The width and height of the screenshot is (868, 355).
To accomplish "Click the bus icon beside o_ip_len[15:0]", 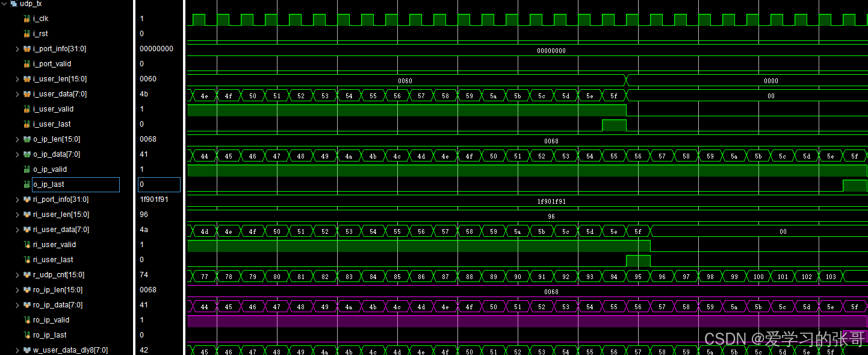I will click(x=26, y=139).
